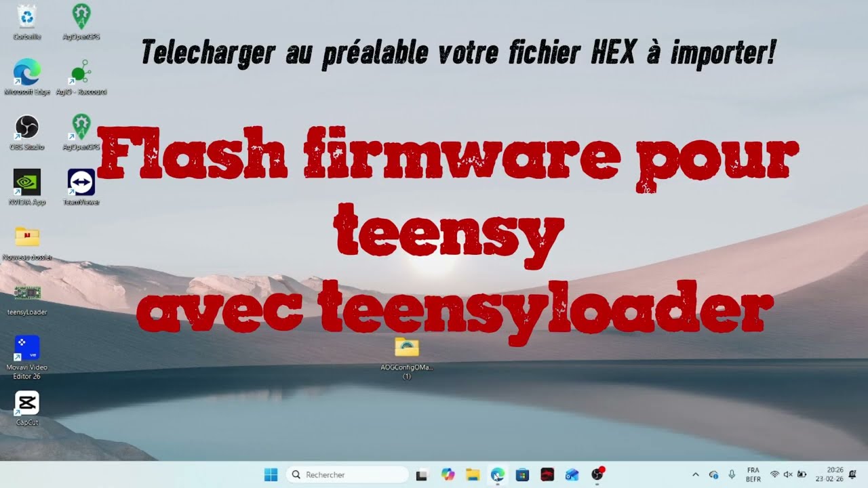This screenshot has width=868, height=488.
Task: Select AgOpenGPS shortcut beside OBS Studio
Action: pos(81,132)
